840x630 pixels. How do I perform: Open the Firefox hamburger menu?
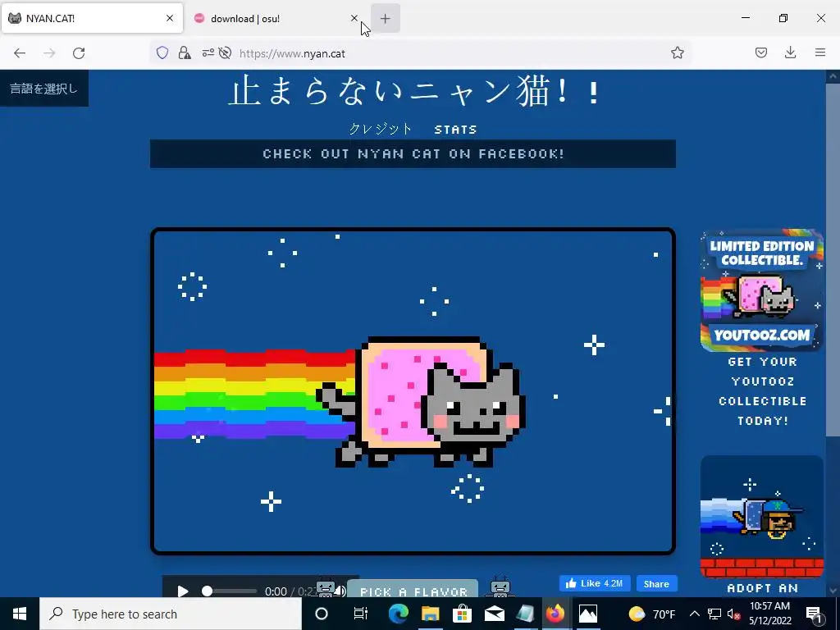click(x=820, y=52)
